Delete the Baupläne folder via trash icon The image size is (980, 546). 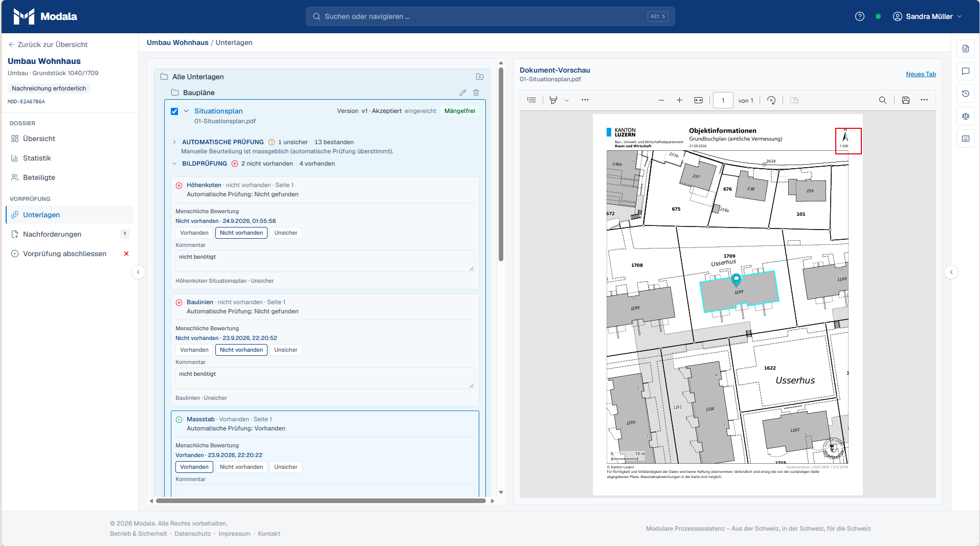(x=476, y=93)
